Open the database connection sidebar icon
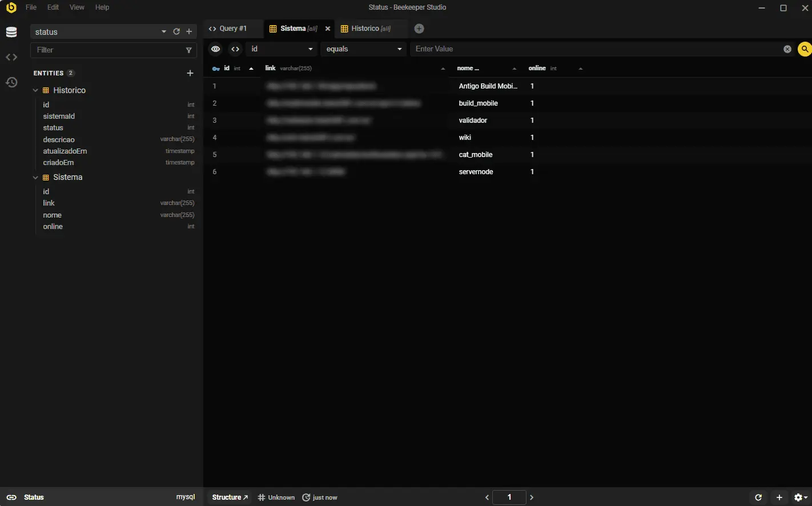 coord(11,32)
